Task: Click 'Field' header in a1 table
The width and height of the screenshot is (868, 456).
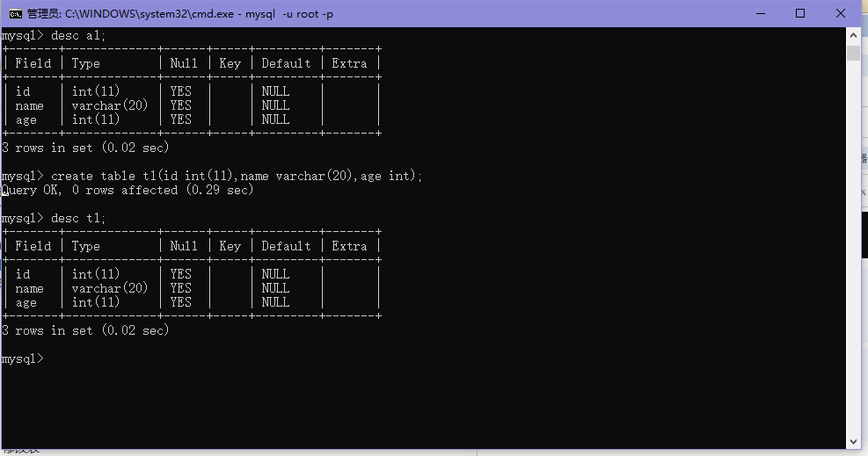Action: pyautogui.click(x=33, y=63)
